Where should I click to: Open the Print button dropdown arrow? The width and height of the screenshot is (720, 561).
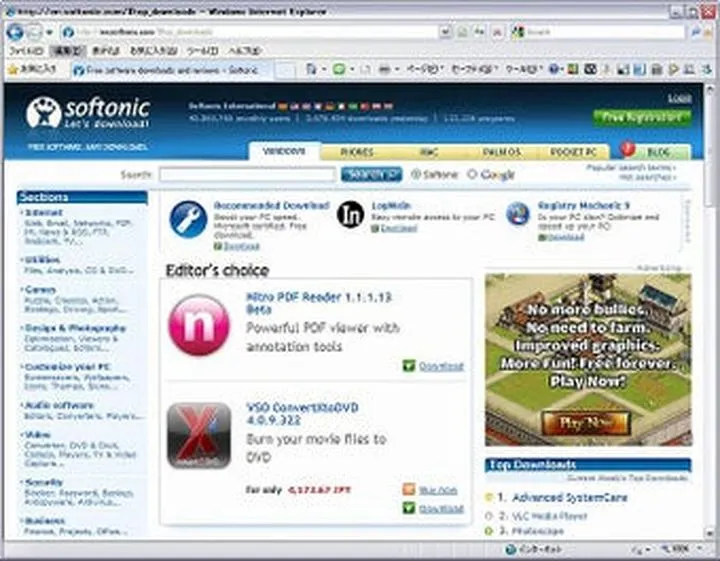click(x=397, y=69)
